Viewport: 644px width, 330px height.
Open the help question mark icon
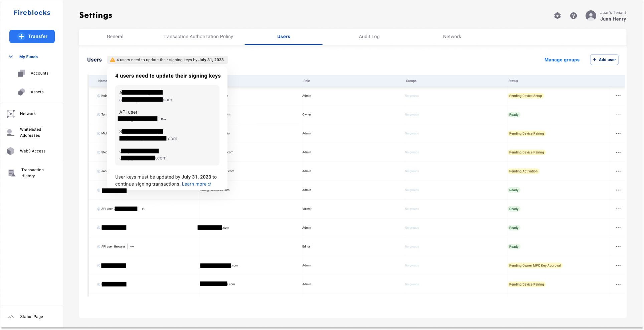pyautogui.click(x=574, y=16)
